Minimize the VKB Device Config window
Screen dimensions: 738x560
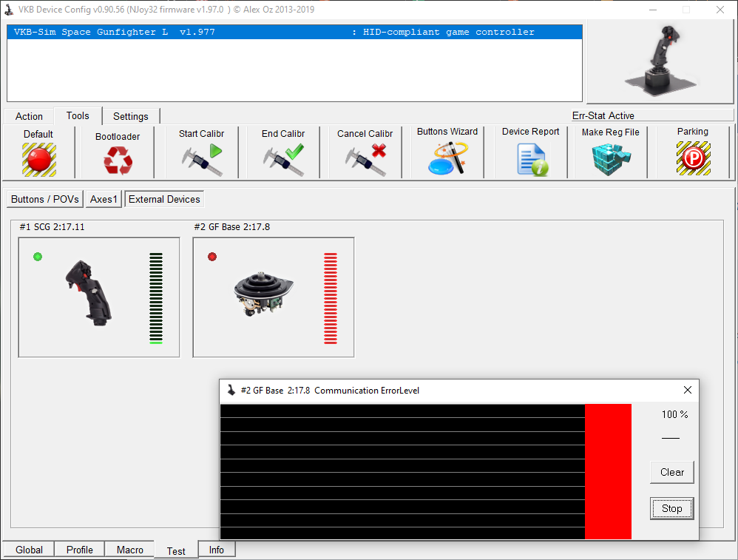[x=653, y=10]
